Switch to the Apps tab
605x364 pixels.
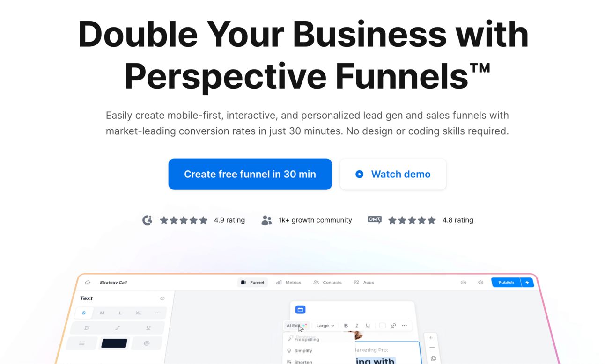pos(364,283)
